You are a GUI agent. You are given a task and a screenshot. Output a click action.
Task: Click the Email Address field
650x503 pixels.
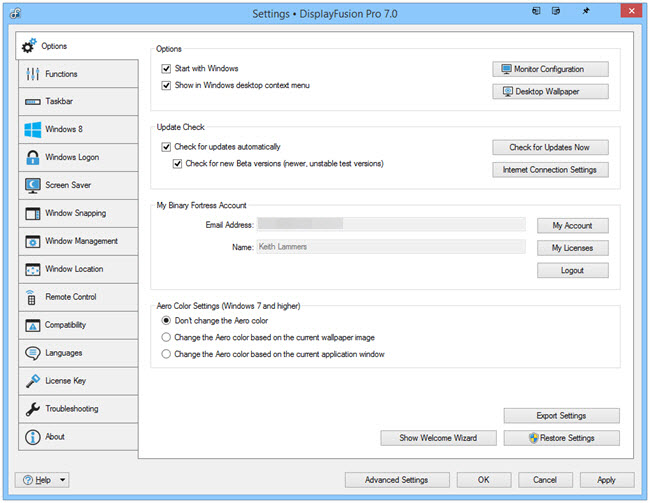pyautogui.click(x=391, y=225)
